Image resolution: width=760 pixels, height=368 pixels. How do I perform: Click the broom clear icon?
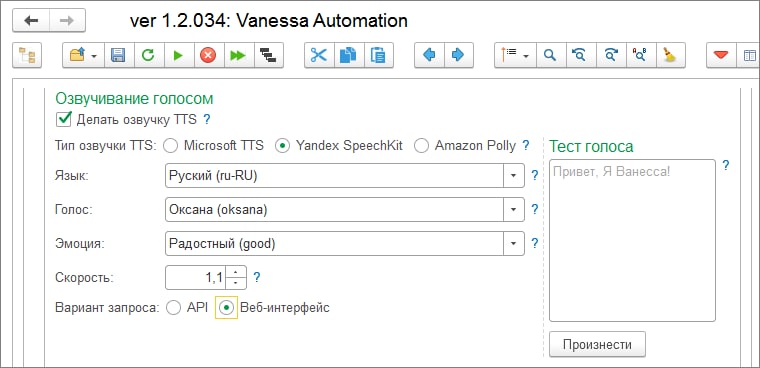click(670, 55)
